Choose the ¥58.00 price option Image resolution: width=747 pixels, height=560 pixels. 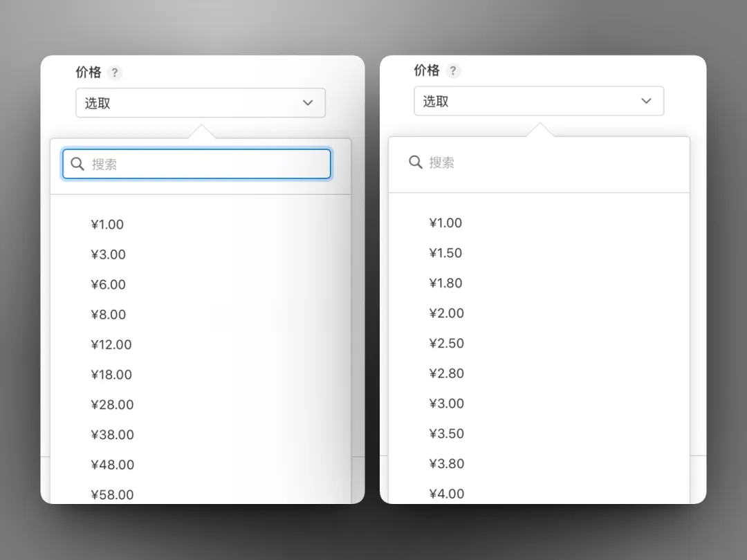112,494
